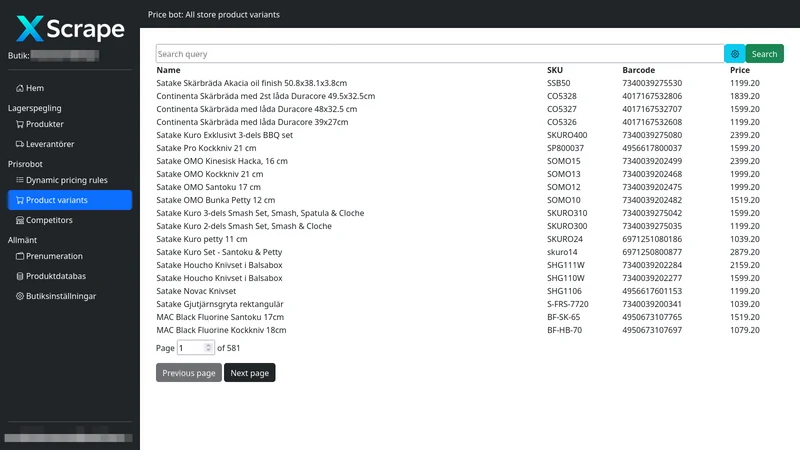Select Satake Kuro Set - Santoku & Petty
This screenshot has width=800, height=450.
pyautogui.click(x=469, y=252)
